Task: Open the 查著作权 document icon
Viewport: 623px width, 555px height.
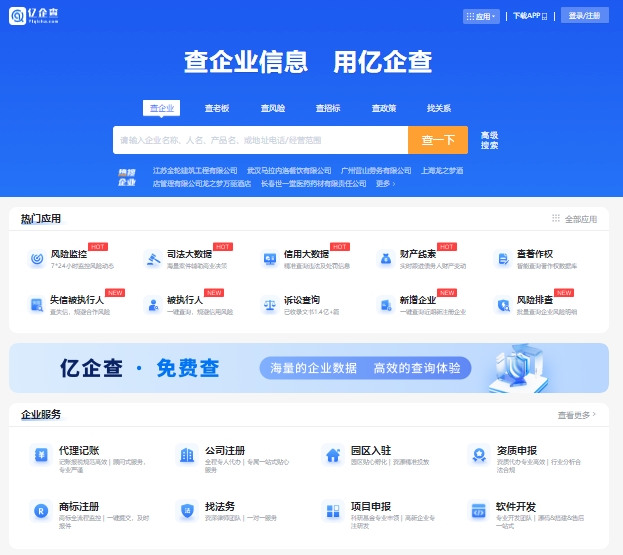Action: pyautogui.click(x=503, y=259)
